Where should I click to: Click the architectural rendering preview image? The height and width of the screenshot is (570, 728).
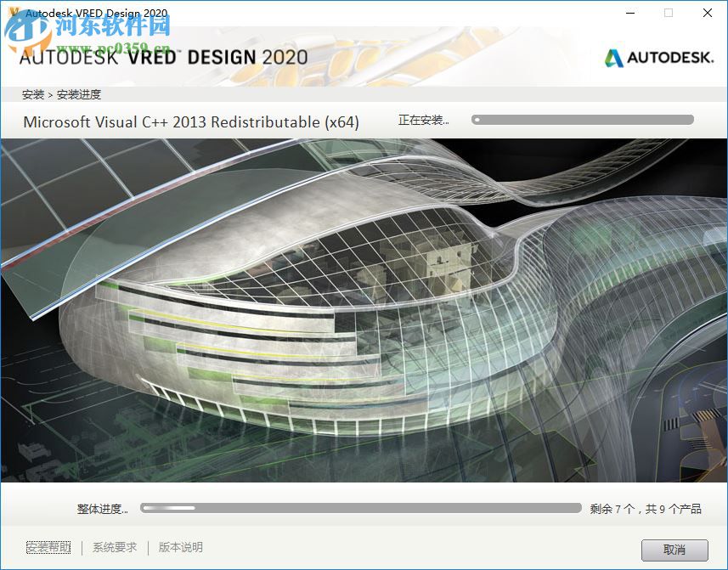364,314
